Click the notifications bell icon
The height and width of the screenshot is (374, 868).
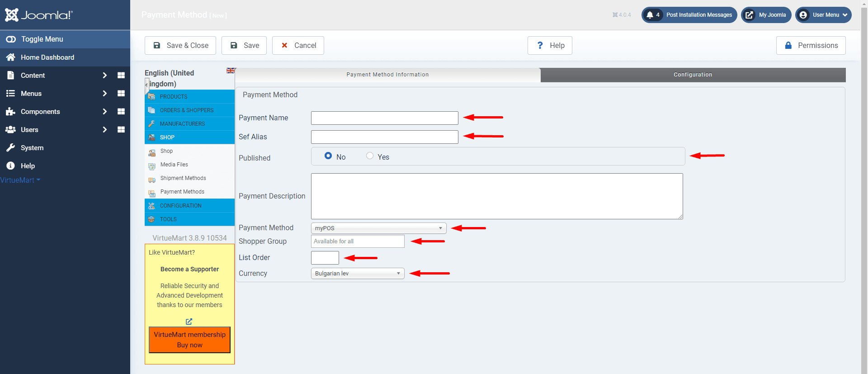(650, 15)
